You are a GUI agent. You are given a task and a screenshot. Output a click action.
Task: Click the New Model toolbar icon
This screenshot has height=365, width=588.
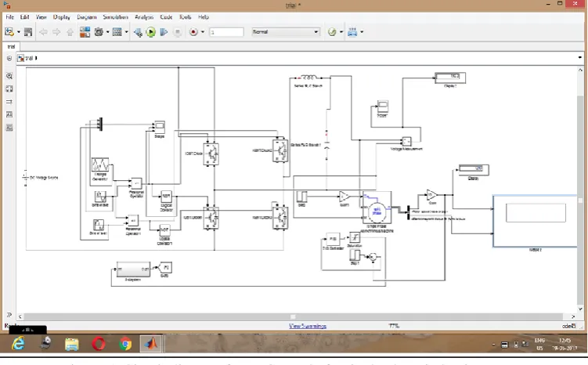tap(9, 32)
